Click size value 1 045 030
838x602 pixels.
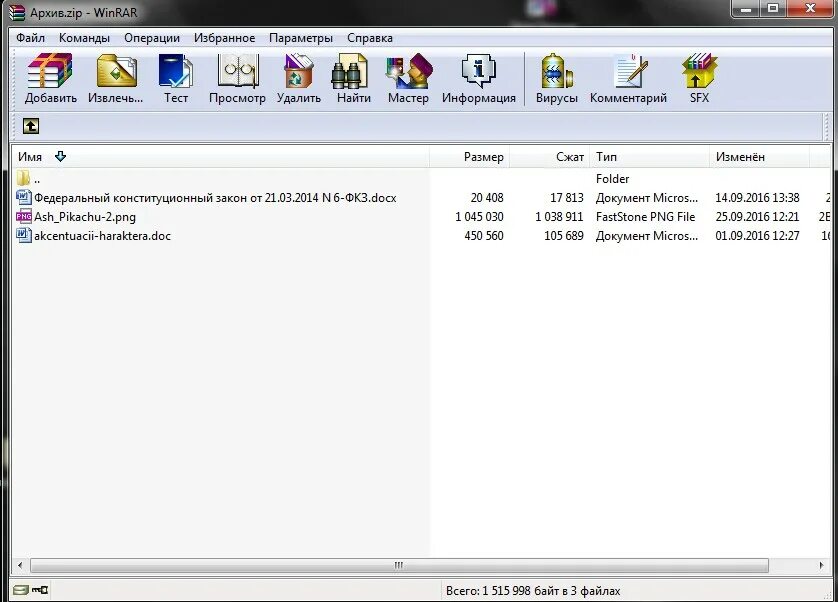pyautogui.click(x=479, y=217)
